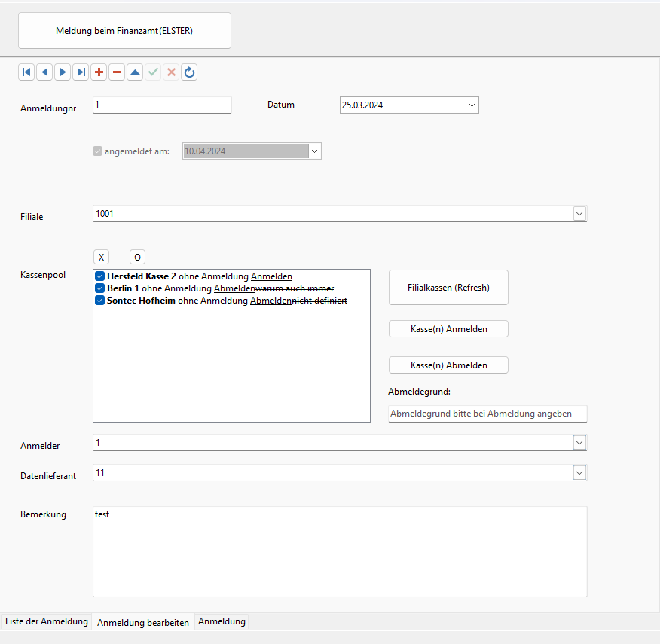
Task: Select 'Sontec Hofheim' list row text
Action: point(141,301)
